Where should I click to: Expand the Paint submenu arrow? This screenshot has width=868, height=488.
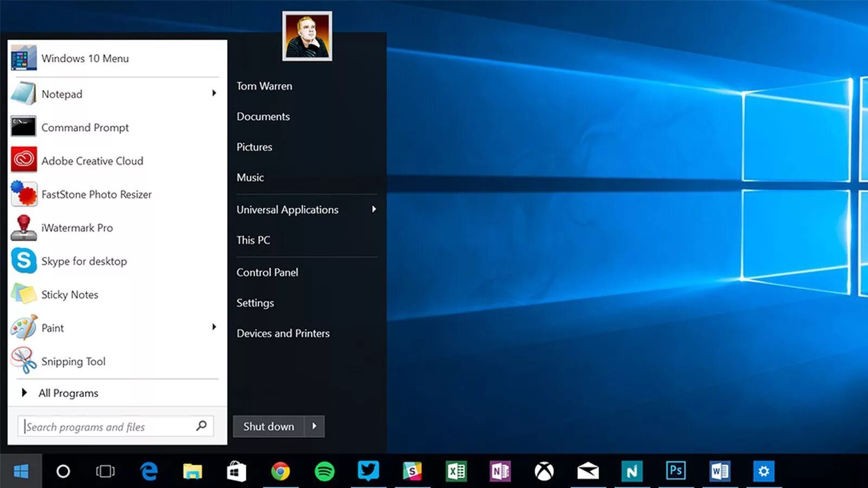[x=214, y=327]
